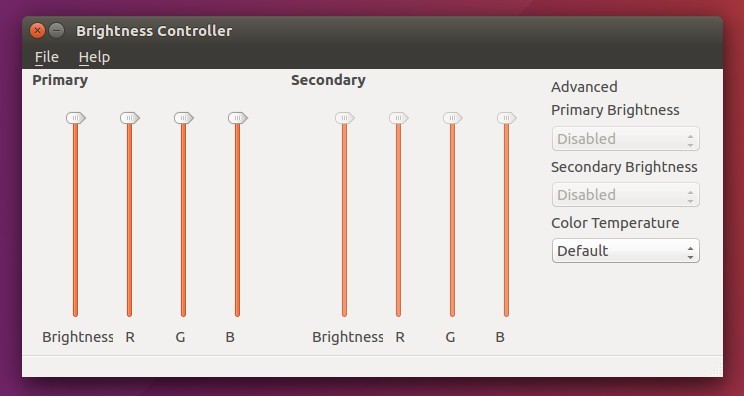
Task: Click the Secondary Brightness slider handle
Action: 344,118
